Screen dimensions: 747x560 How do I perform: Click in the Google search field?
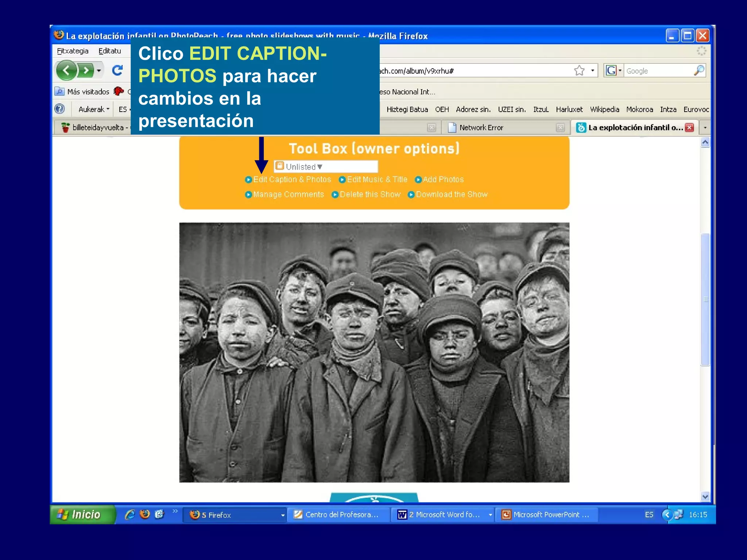[658, 71]
